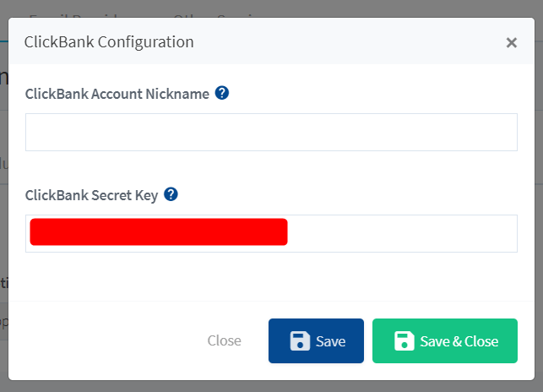Click into the ClickBank Secret Key field
Image resolution: width=543 pixels, height=392 pixels.
coord(271,234)
